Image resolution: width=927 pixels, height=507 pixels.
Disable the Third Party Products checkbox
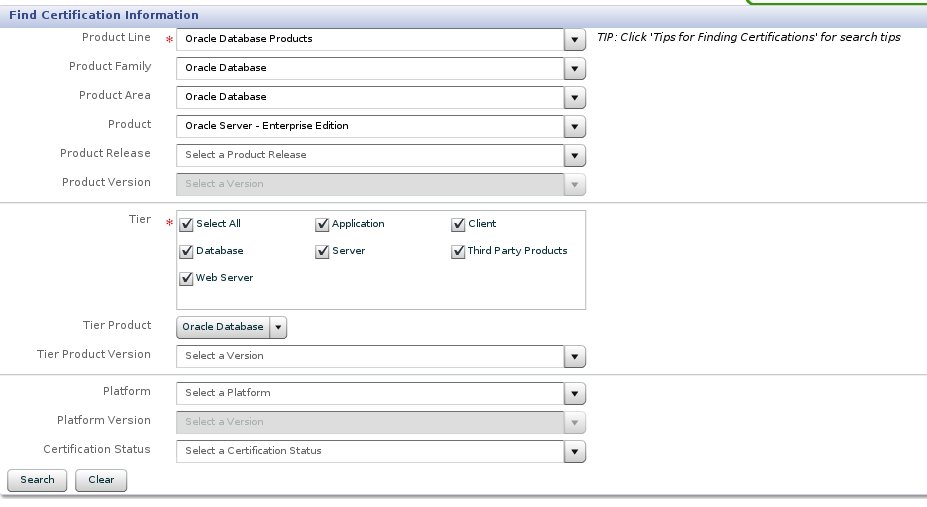[458, 252]
